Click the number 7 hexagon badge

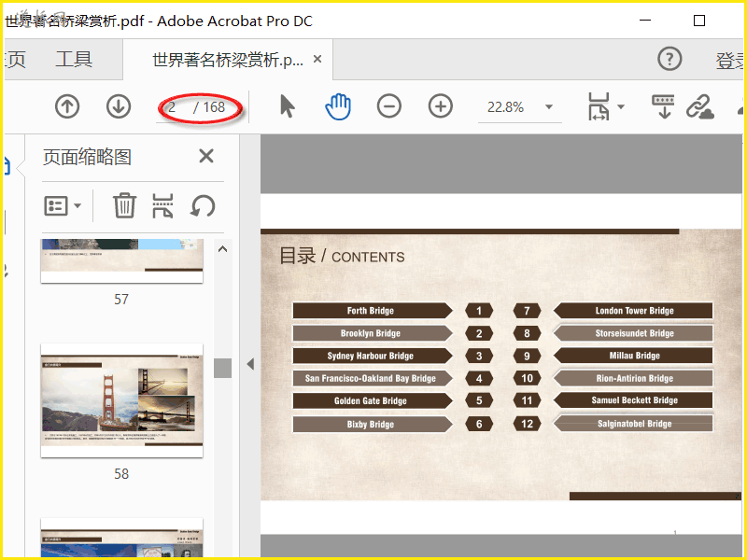point(527,311)
